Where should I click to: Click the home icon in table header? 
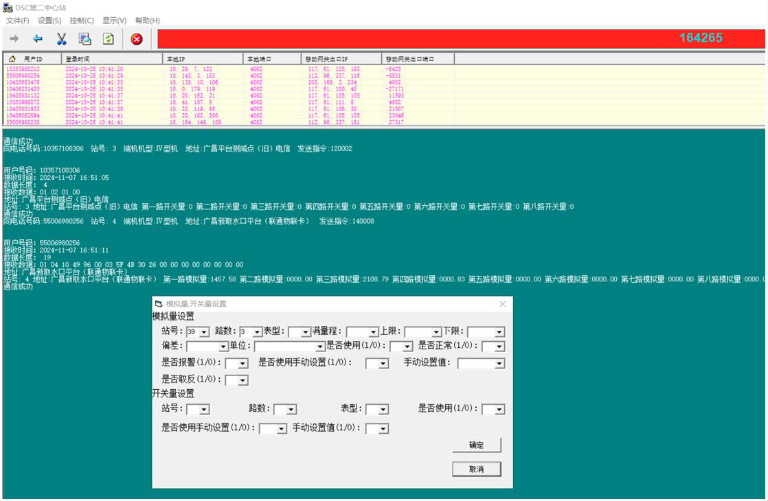point(12,59)
